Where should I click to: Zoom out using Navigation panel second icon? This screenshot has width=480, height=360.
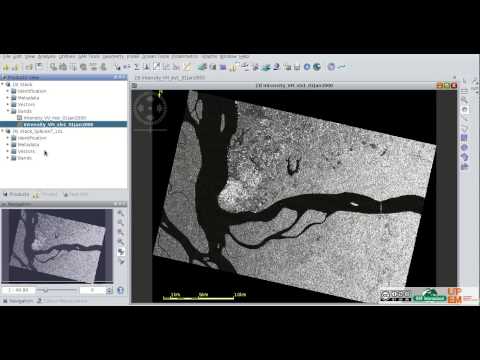121,223
